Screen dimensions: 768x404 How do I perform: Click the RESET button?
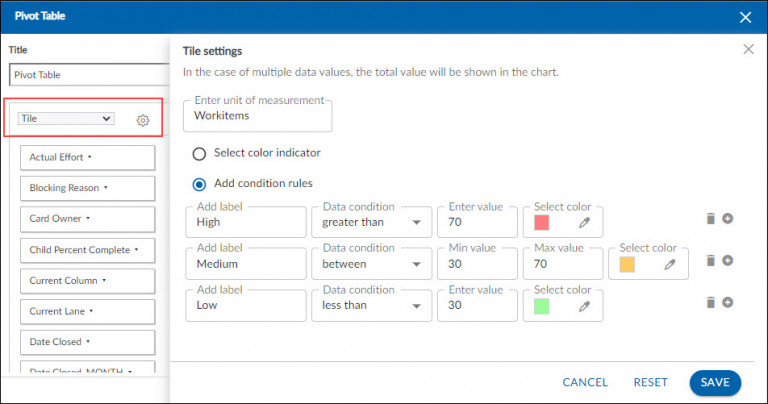650,382
